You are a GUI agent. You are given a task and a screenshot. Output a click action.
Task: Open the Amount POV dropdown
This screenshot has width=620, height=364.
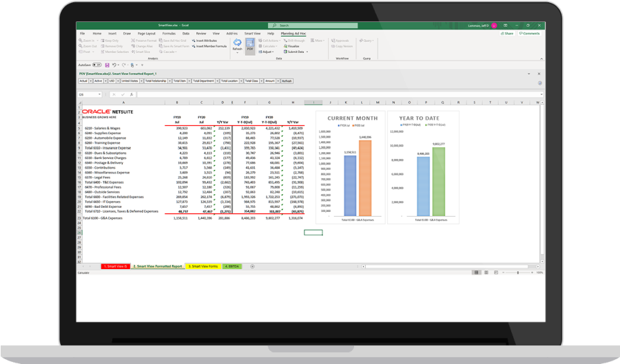[x=278, y=81]
